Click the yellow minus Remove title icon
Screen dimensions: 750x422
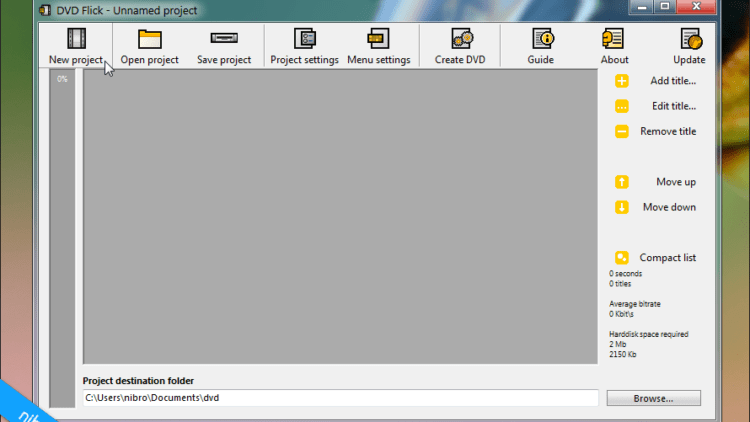[x=622, y=131]
